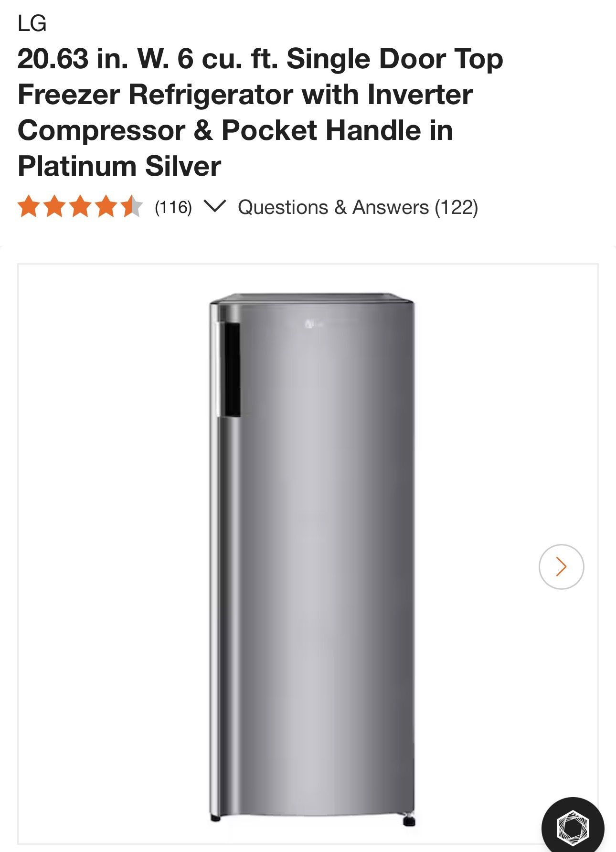Click the top lid of the refrigerator
This screenshot has width=616, height=852.
click(312, 299)
